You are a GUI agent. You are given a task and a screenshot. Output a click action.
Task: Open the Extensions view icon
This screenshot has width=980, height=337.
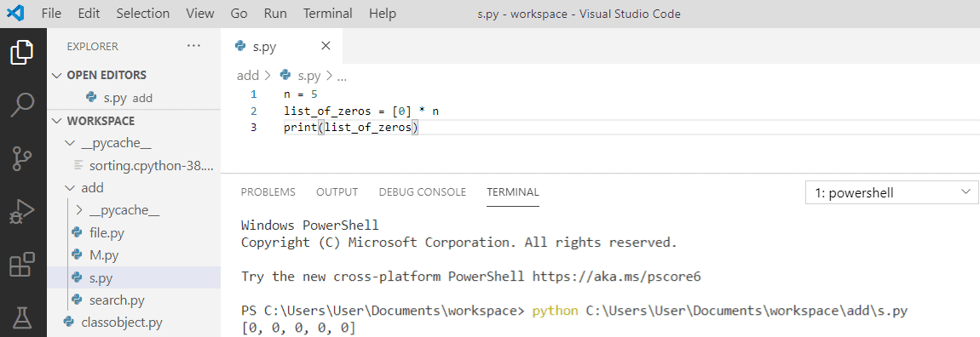tap(22, 266)
